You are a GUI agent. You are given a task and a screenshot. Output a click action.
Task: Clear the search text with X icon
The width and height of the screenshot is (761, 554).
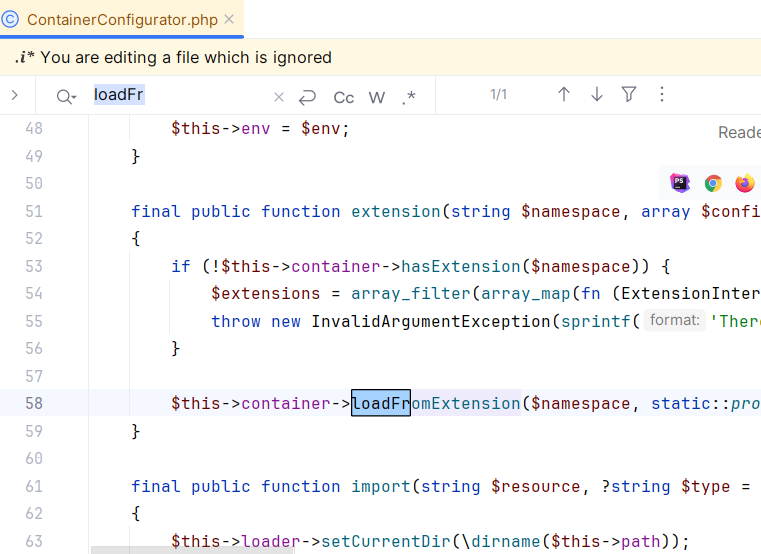(x=279, y=97)
